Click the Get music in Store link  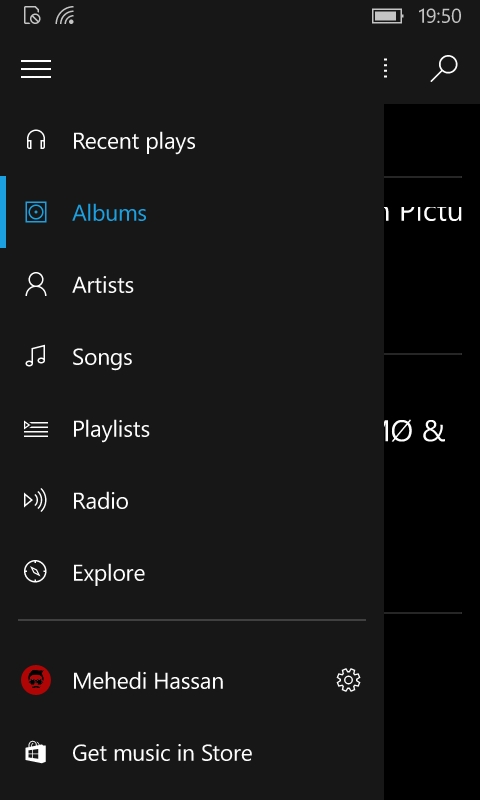pyautogui.click(x=162, y=753)
